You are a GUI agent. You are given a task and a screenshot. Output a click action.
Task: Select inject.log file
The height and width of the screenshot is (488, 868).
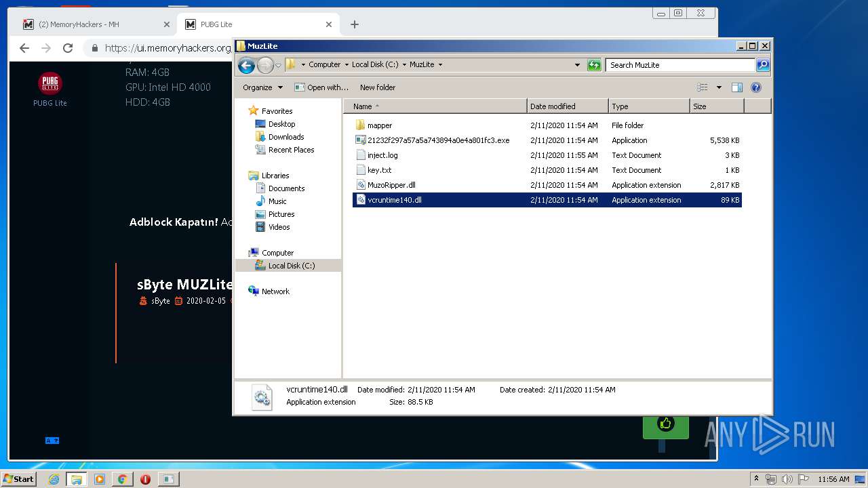(382, 155)
